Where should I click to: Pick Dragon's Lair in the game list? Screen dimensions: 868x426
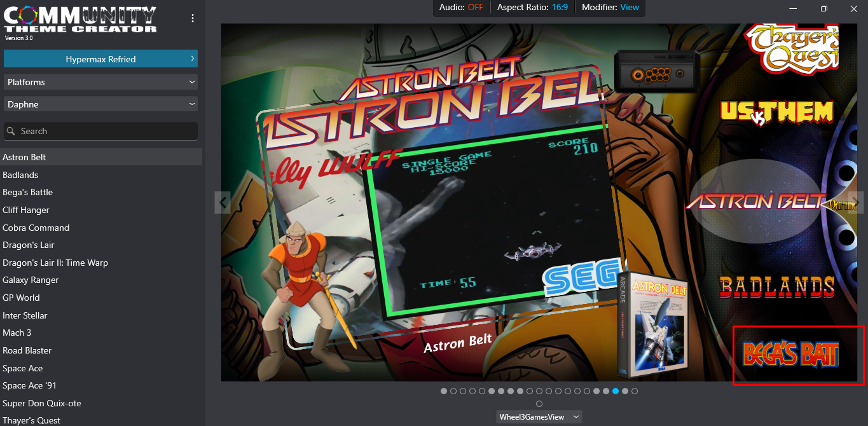[101, 245]
